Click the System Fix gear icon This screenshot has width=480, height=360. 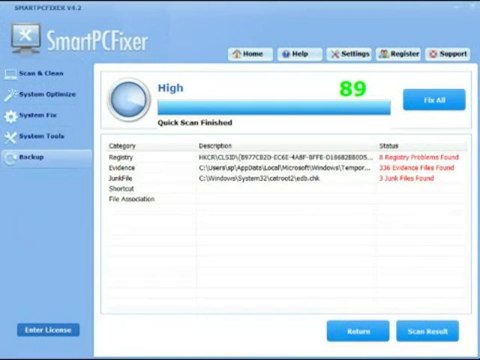click(x=10, y=116)
